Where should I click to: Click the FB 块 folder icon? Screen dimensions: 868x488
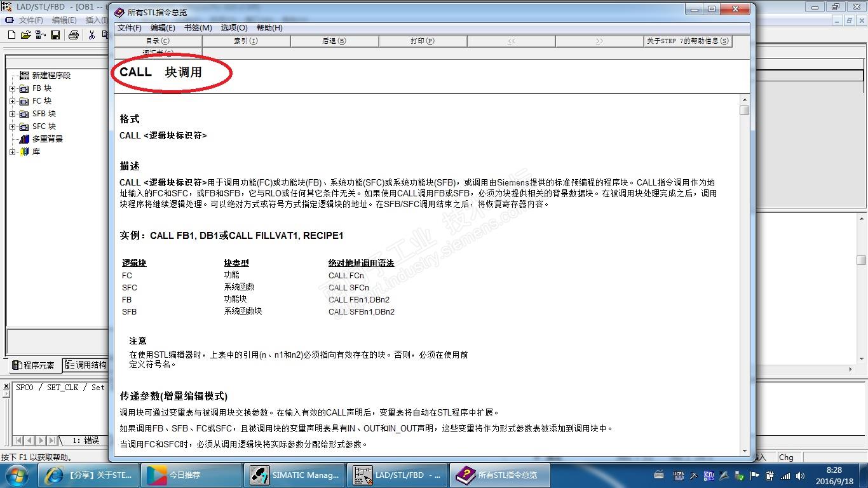pos(24,88)
